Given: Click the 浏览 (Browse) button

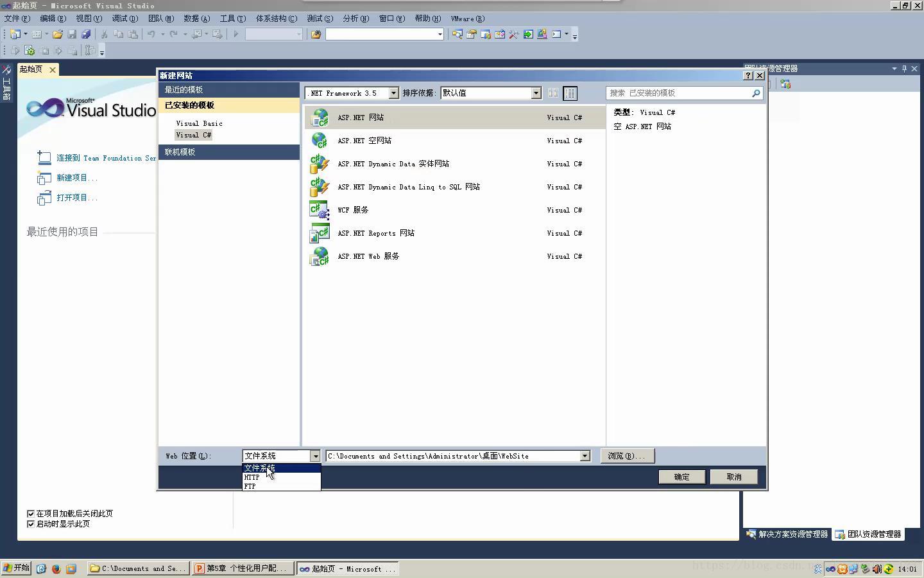Looking at the screenshot, I should pyautogui.click(x=627, y=455).
